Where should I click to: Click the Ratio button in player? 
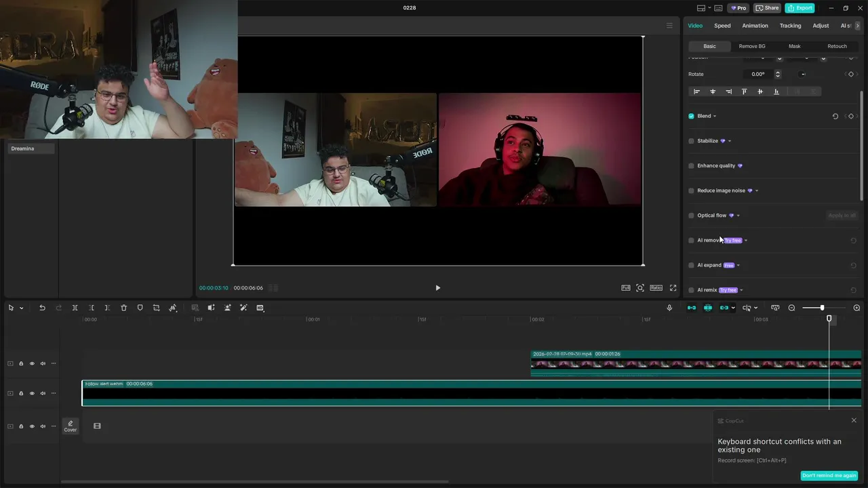tap(656, 288)
